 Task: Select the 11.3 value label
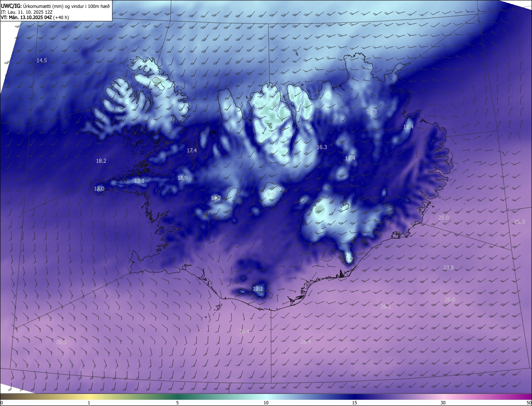click(x=372, y=112)
